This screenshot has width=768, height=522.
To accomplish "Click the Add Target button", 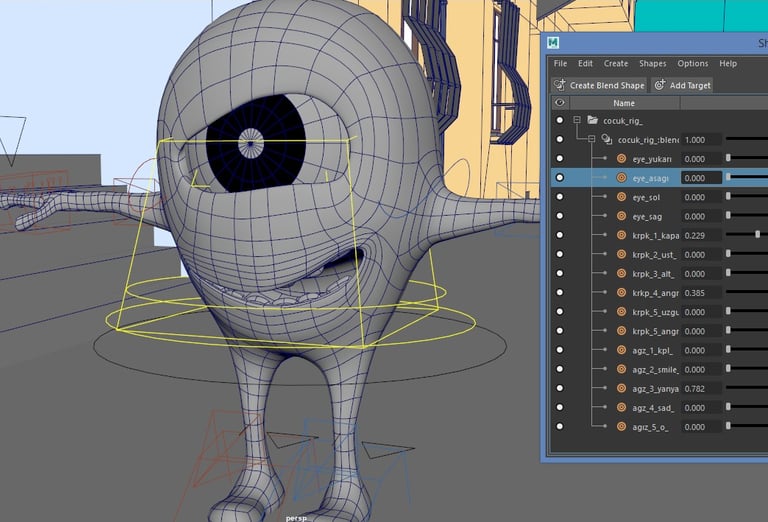I will (x=682, y=85).
